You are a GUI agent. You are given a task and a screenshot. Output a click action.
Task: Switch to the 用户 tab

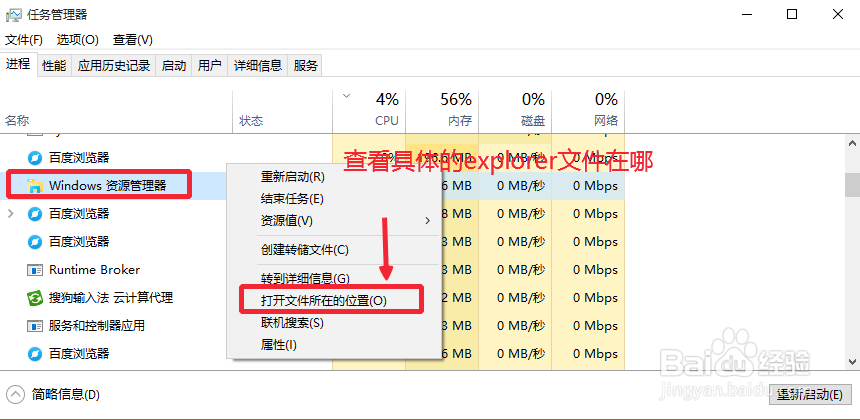pos(210,66)
